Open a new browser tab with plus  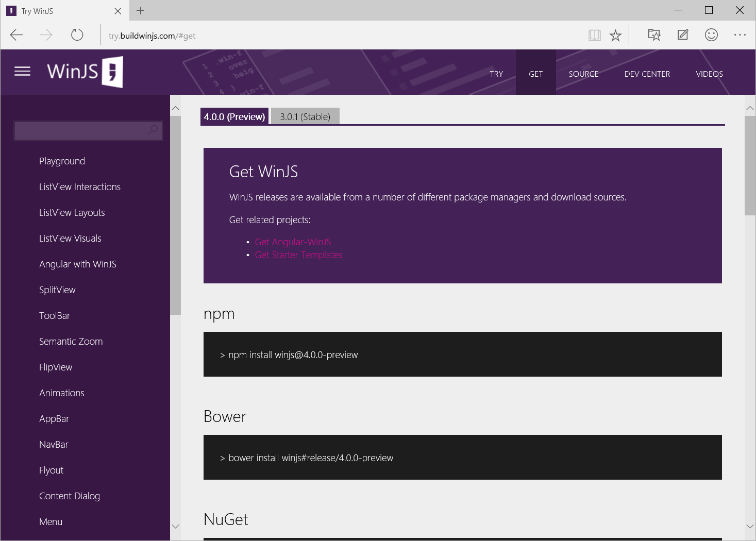pyautogui.click(x=140, y=10)
